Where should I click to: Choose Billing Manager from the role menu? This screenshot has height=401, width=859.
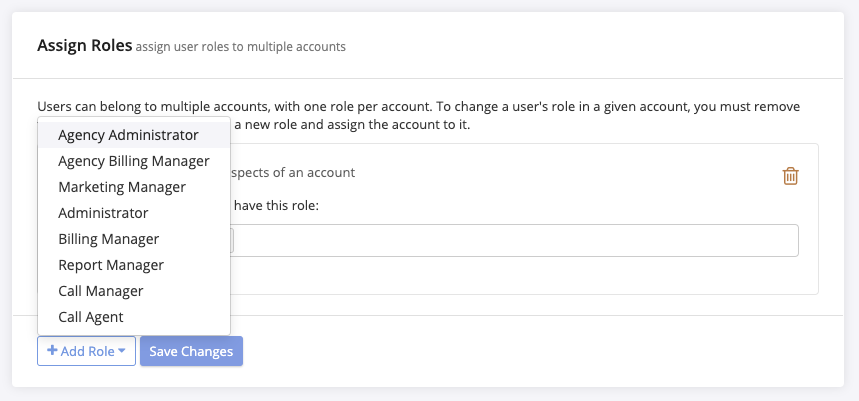click(108, 239)
